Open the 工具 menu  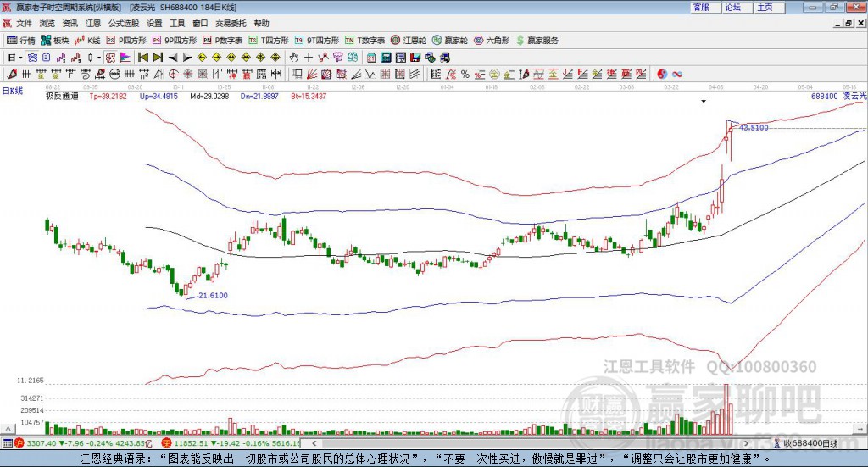[177, 23]
